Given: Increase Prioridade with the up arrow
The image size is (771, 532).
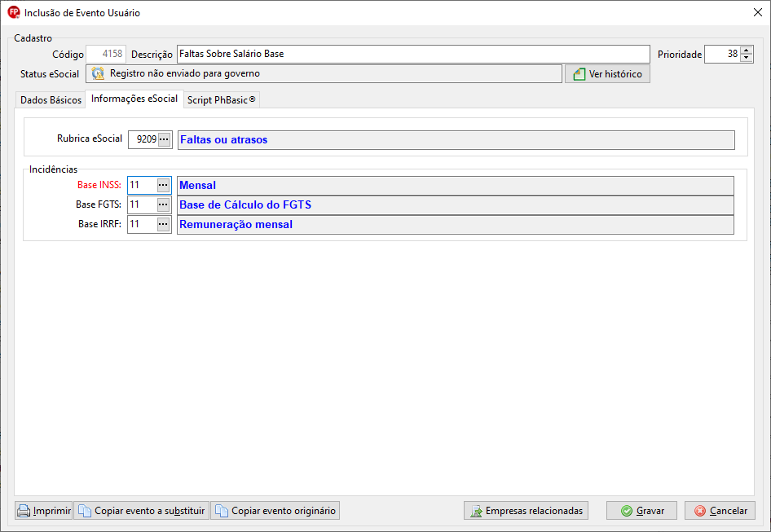Looking at the screenshot, I should 747,51.
